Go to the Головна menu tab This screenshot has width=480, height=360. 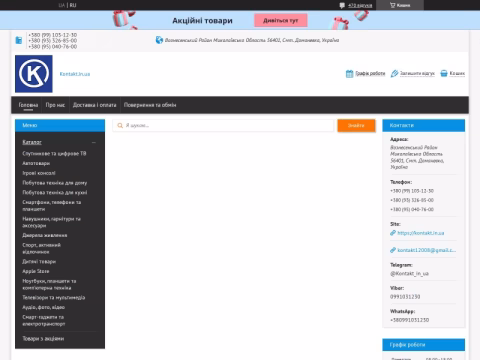coord(28,105)
